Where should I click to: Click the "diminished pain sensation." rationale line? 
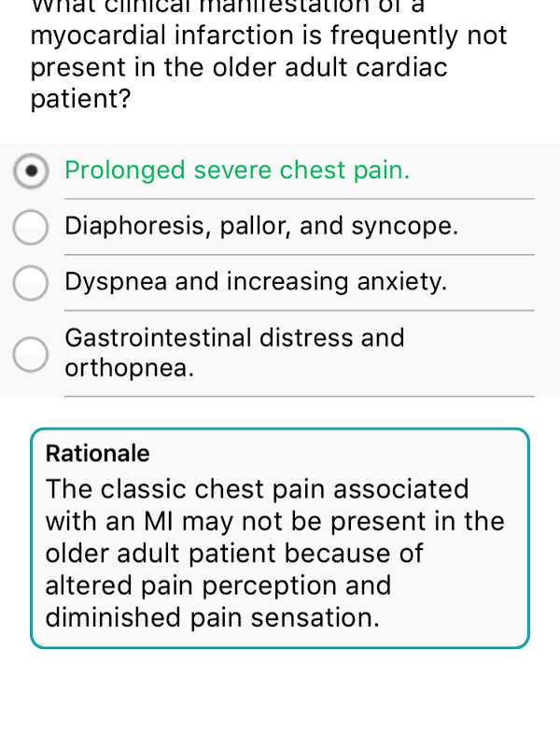point(213,617)
